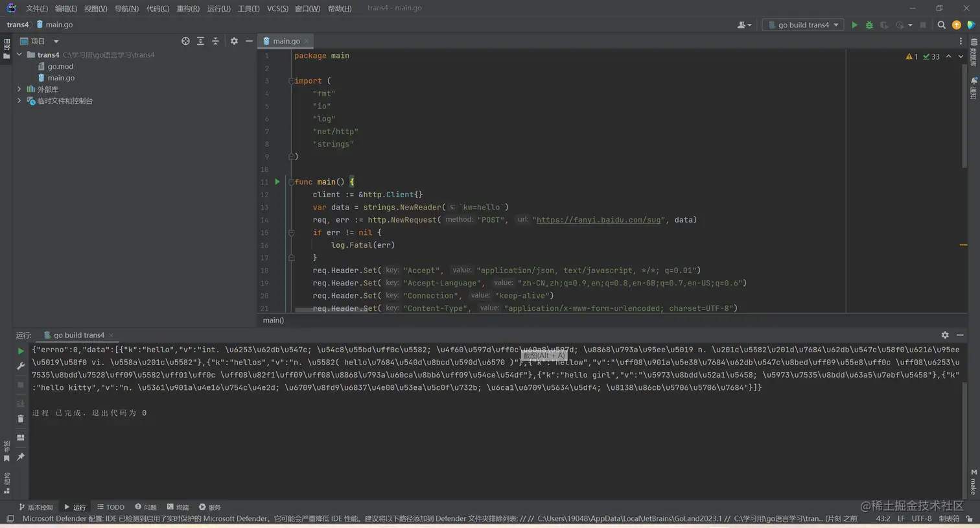This screenshot has width=980, height=528.
Task: Open Search Everywhere magnifier icon
Action: 942,25
